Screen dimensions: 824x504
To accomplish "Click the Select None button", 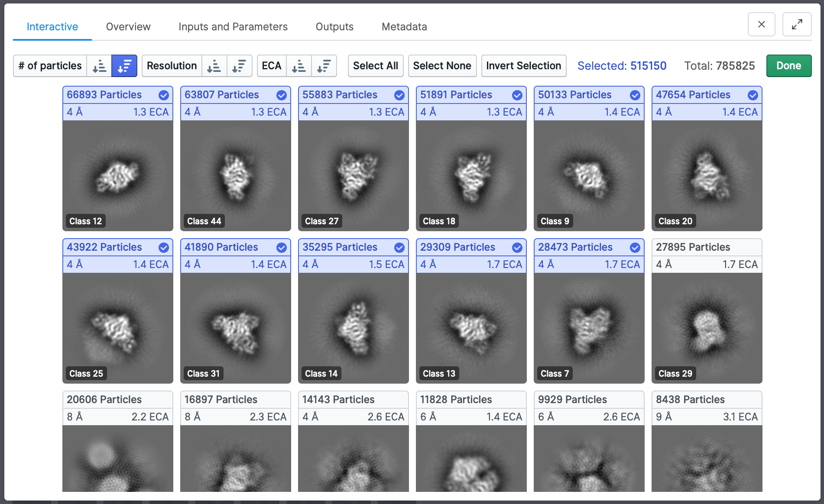I will (442, 66).
